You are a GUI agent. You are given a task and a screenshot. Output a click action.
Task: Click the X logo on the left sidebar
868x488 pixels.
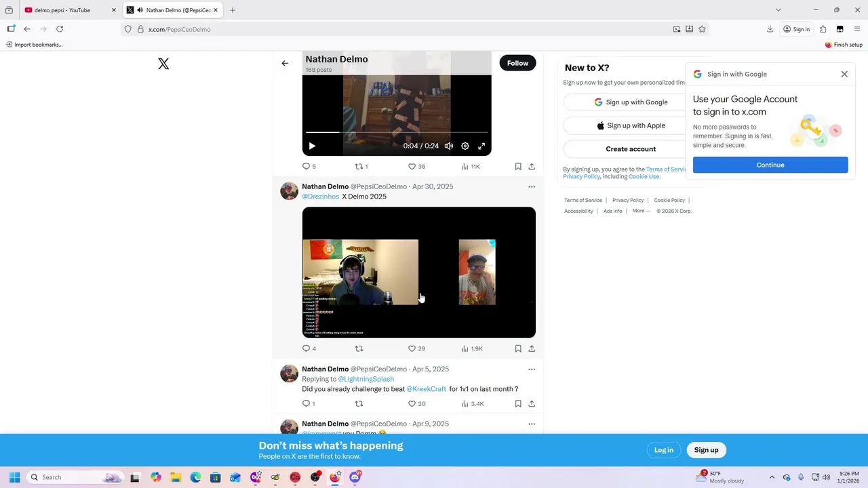click(163, 64)
